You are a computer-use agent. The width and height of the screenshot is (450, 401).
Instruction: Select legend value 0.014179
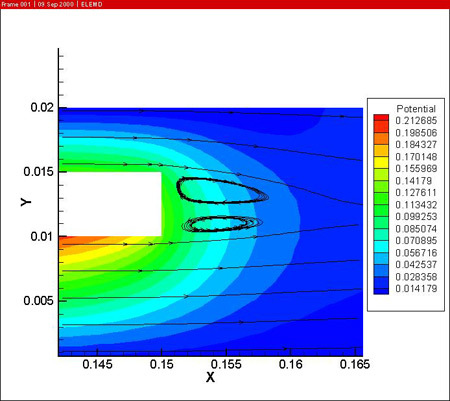(x=416, y=289)
